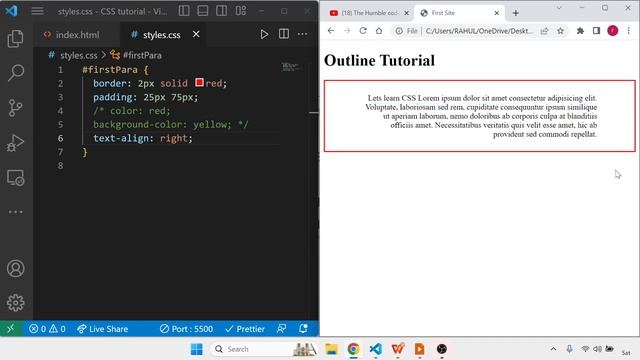Open File Explorer from taskbar

point(331,349)
